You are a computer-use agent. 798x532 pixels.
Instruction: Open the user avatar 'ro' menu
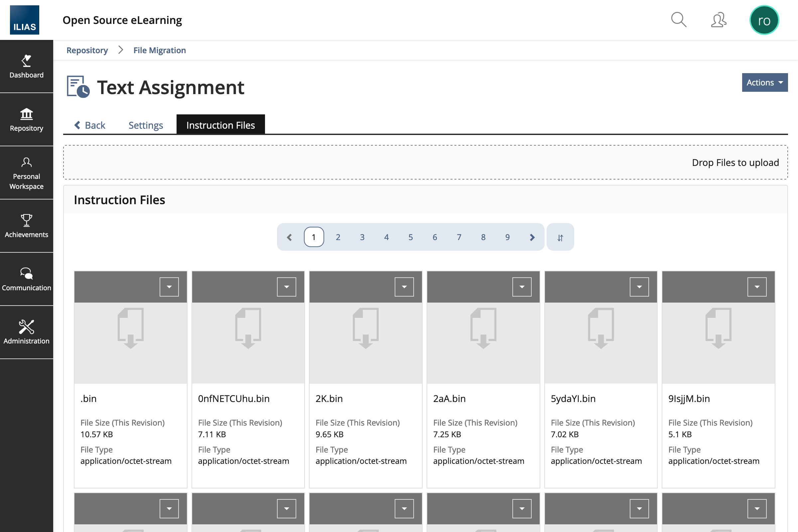764,20
